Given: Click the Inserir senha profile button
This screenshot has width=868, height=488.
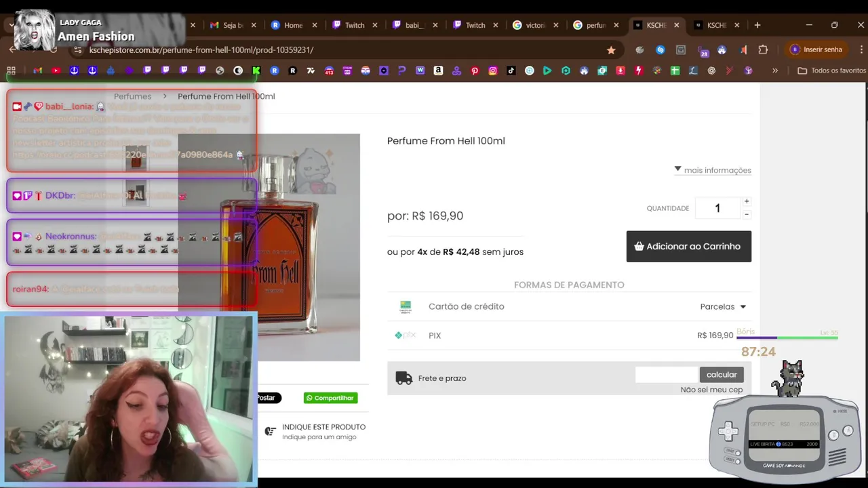Looking at the screenshot, I should 816,49.
